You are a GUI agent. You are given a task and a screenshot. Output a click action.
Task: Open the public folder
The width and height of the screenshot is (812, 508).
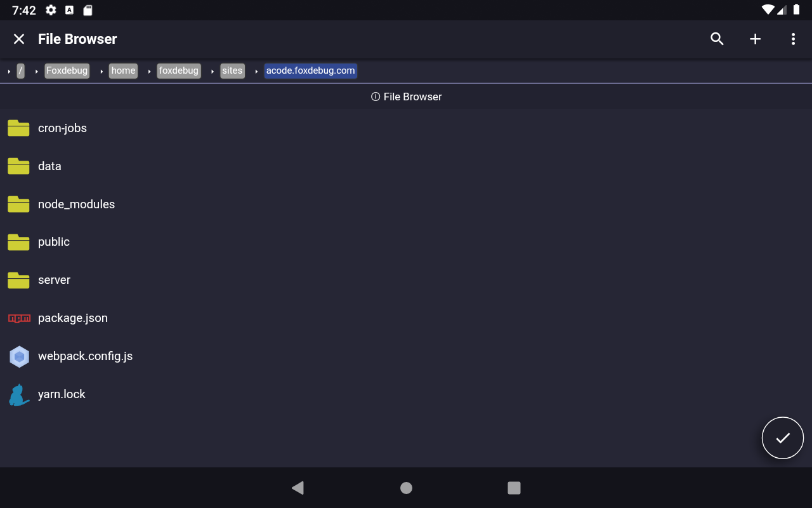[x=53, y=242]
